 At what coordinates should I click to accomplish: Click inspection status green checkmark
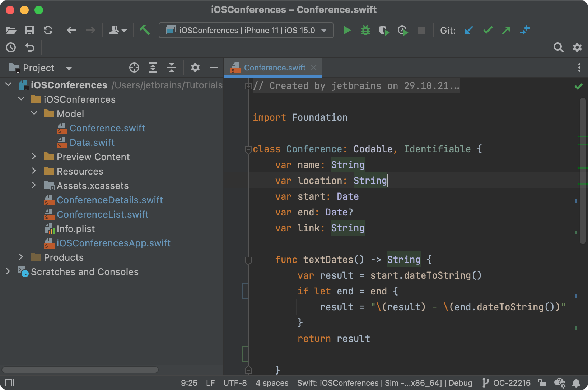578,87
